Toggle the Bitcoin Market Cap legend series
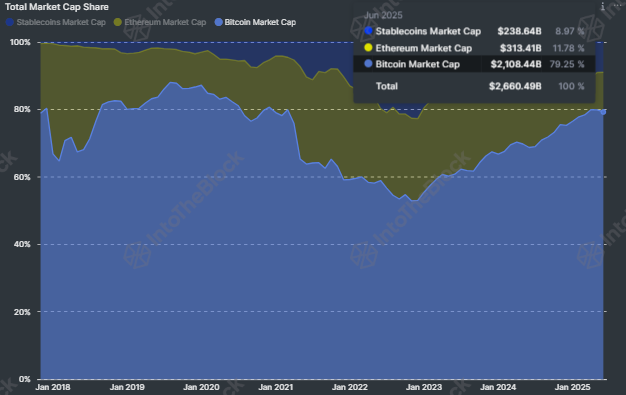Viewport: 626px width, 395px height. pos(256,22)
